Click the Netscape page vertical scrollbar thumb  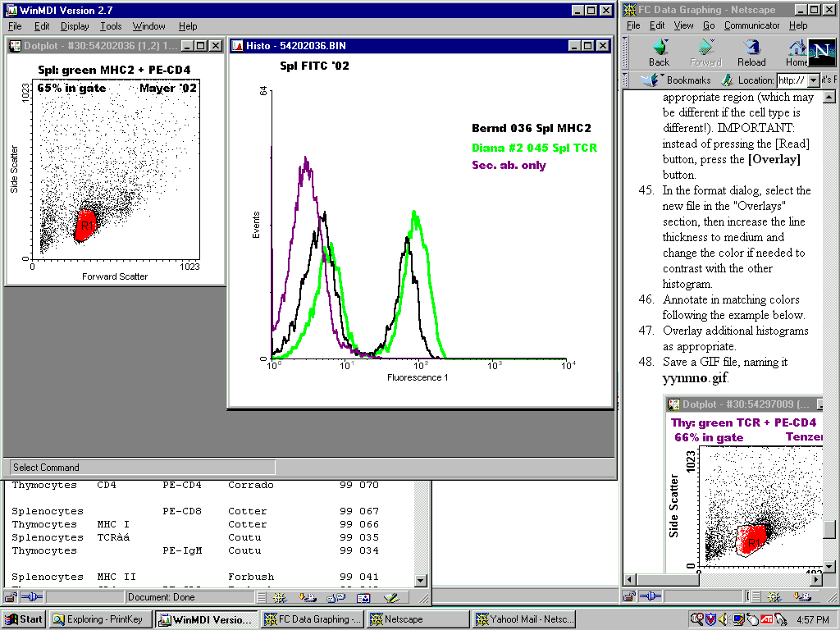pos(829,529)
